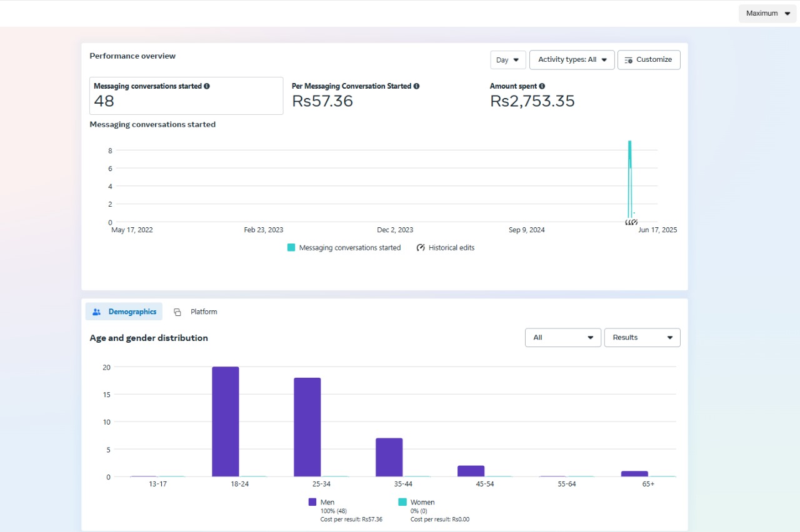Viewport: 800px width, 532px height.
Task: Click the Platform tab icon
Action: click(177, 312)
